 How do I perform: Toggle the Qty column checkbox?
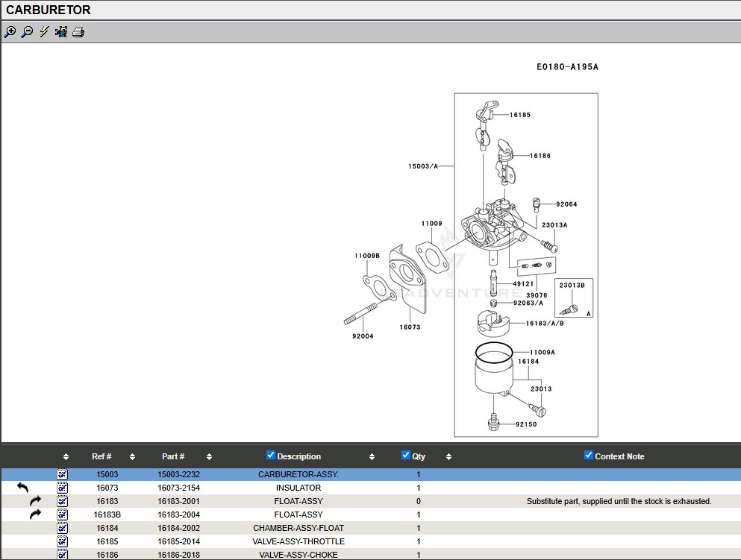pos(406,456)
